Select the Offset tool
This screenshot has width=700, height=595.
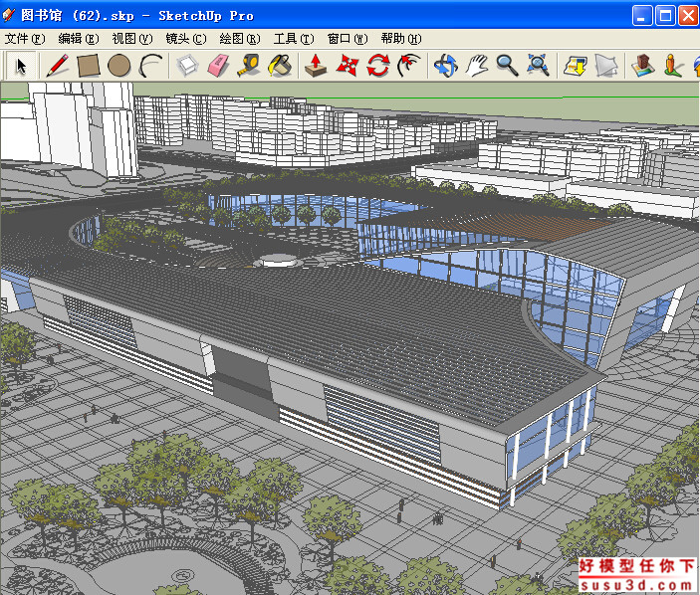[x=409, y=66]
